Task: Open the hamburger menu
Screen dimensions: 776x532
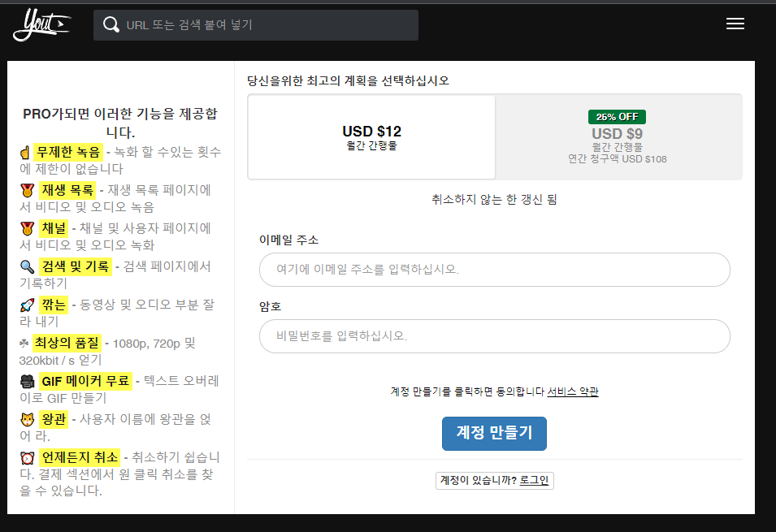Action: tap(735, 24)
